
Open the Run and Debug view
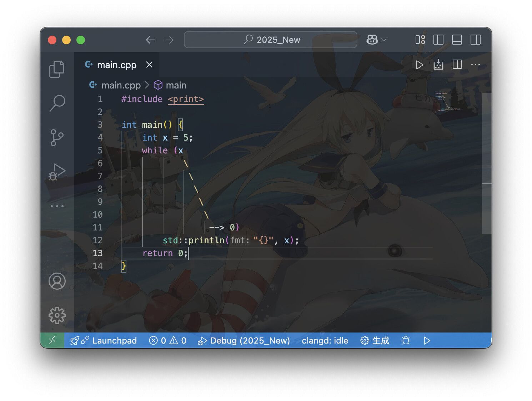click(x=57, y=172)
